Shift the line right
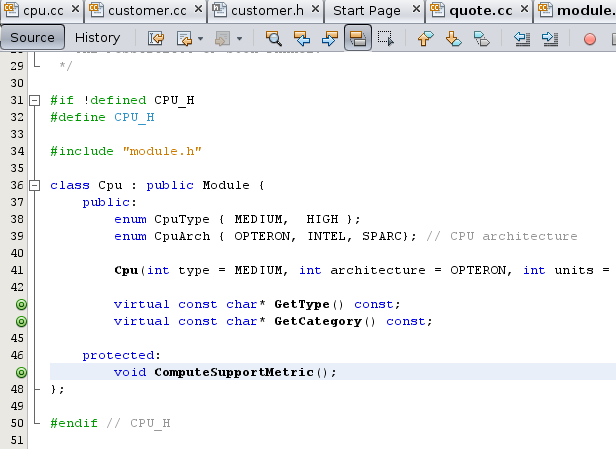The width and height of the screenshot is (616, 449). point(549,39)
